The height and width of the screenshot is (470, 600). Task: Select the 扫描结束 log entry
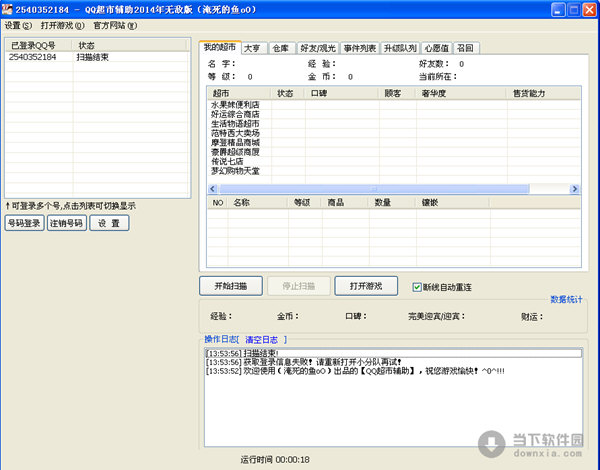[x=393, y=353]
